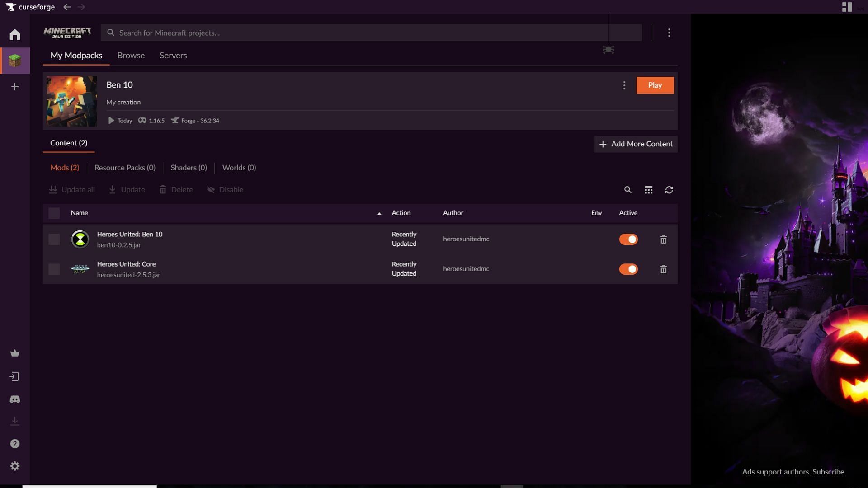The width and height of the screenshot is (868, 488).
Task: Toggle the window layout icon at top right
Action: (x=847, y=7)
